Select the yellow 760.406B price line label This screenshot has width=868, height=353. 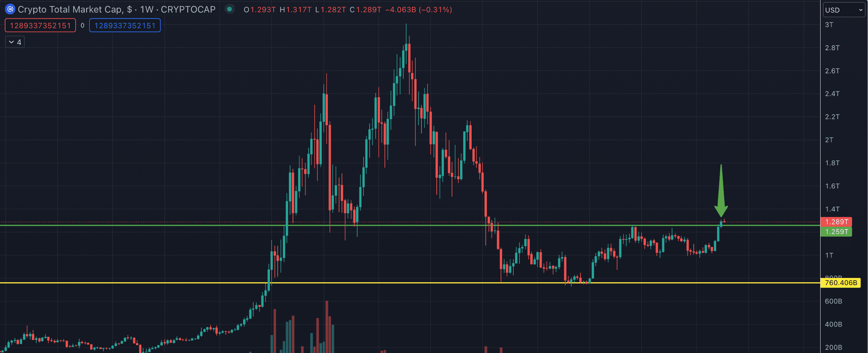(x=840, y=283)
